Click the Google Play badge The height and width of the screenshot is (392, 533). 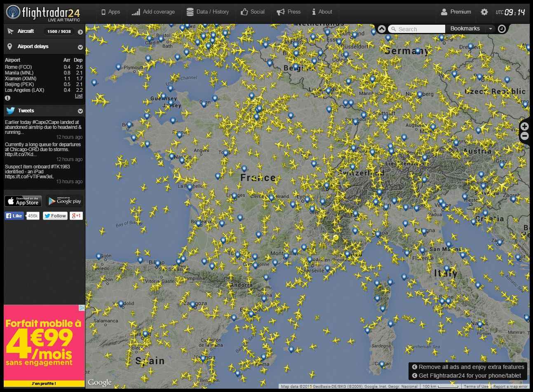64,201
